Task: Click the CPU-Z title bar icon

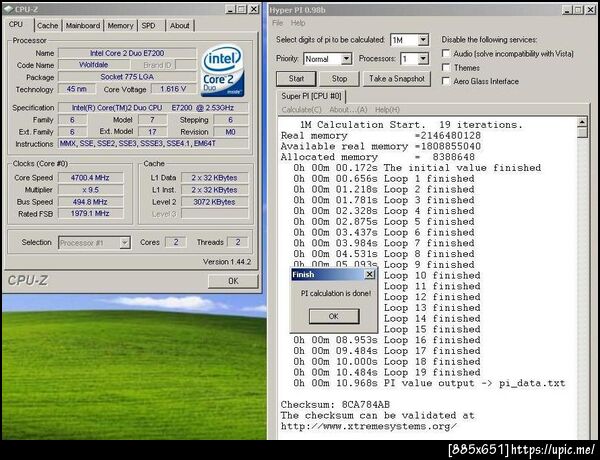Action: [8, 9]
